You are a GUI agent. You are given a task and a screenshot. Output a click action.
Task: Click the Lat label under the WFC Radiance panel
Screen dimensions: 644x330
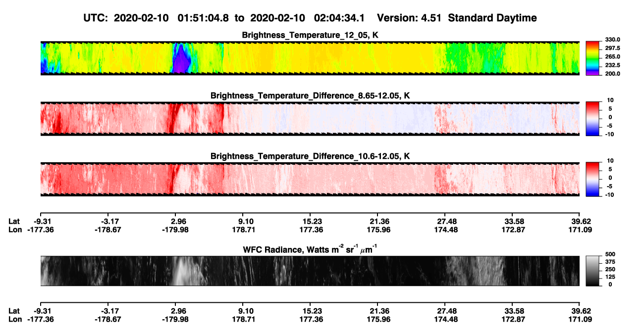[x=14, y=311]
